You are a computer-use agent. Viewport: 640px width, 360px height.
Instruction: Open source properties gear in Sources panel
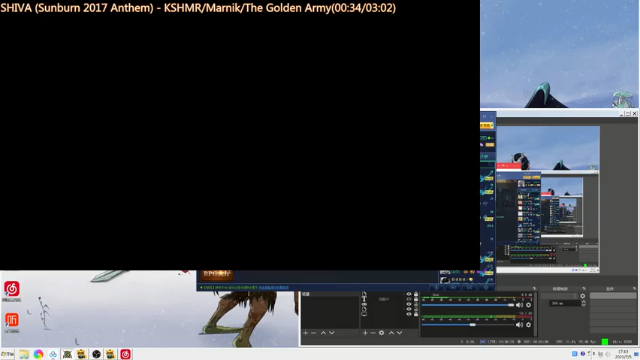click(x=381, y=333)
